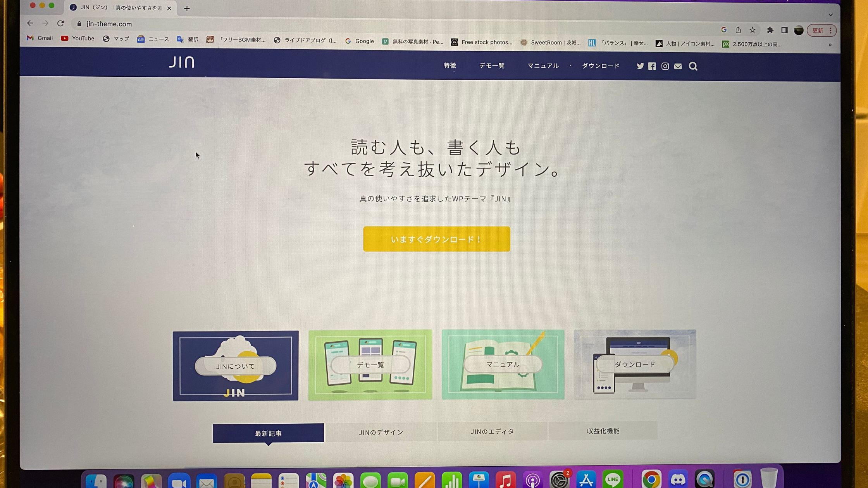Open ライブドアブログ bookmark
This screenshot has height=488, width=868.
[x=305, y=40]
